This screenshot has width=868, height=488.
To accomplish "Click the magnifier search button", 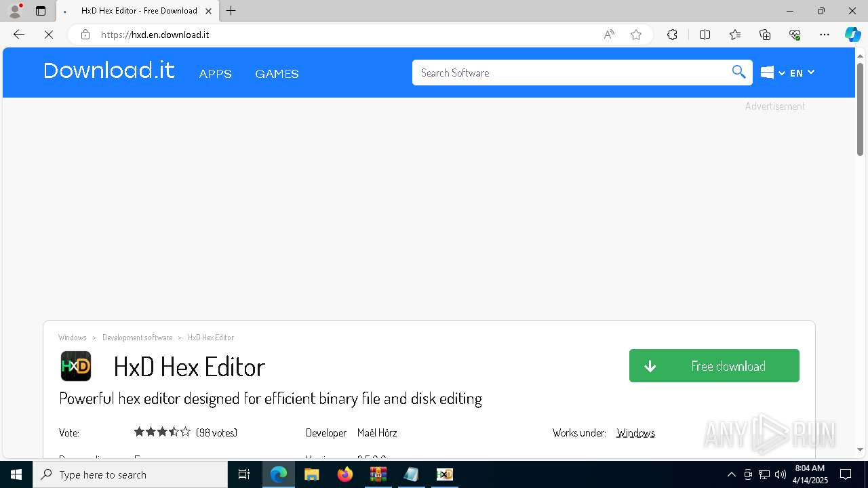I will coord(739,73).
